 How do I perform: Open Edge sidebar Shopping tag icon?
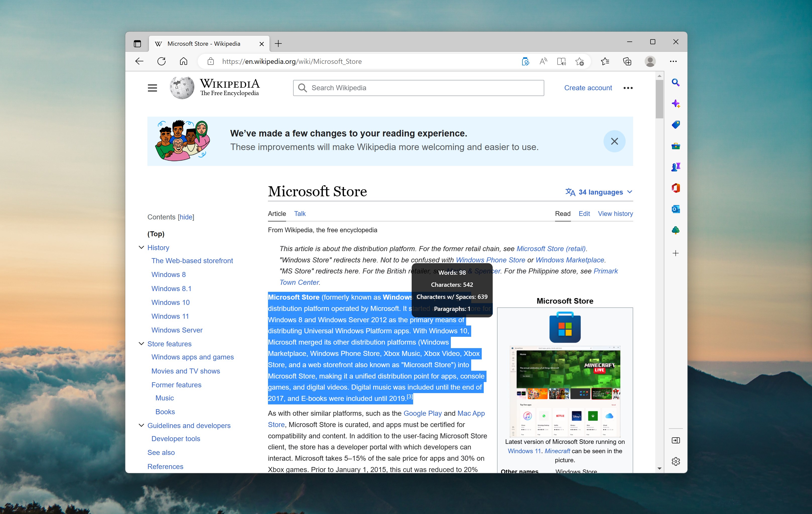tap(675, 125)
